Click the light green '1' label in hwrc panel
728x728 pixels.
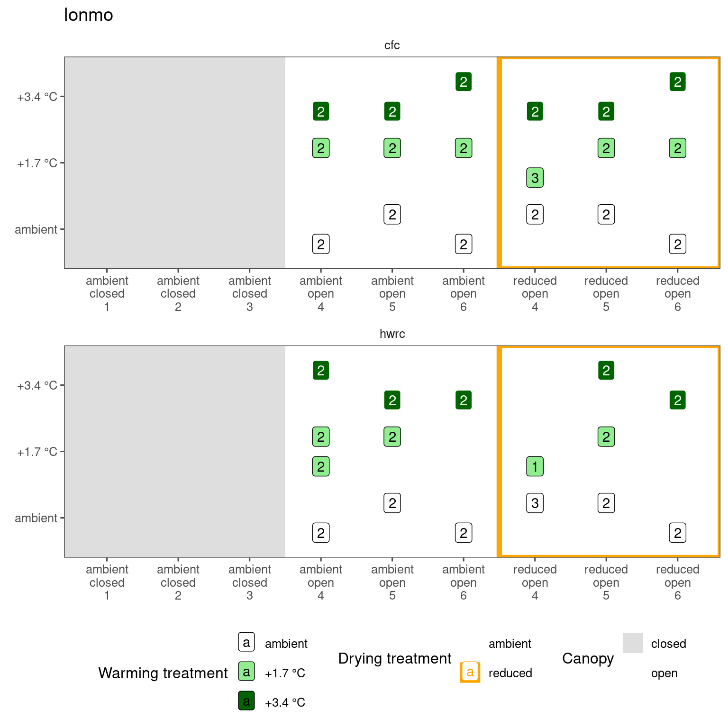[535, 466]
